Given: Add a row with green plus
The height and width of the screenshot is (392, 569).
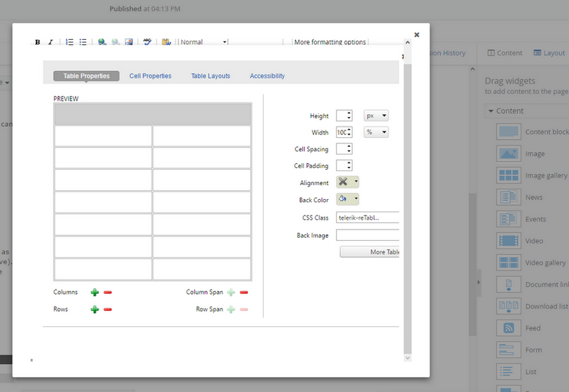Looking at the screenshot, I should pyautogui.click(x=95, y=309).
